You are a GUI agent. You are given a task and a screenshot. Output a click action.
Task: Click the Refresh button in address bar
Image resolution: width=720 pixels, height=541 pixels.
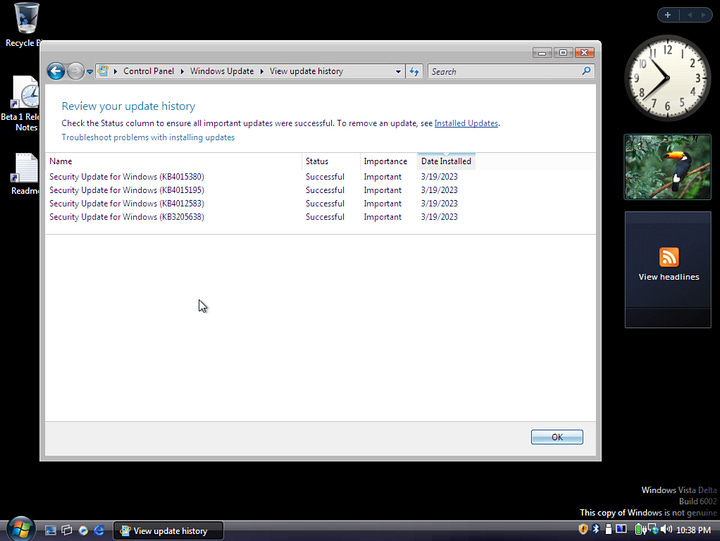pos(414,72)
